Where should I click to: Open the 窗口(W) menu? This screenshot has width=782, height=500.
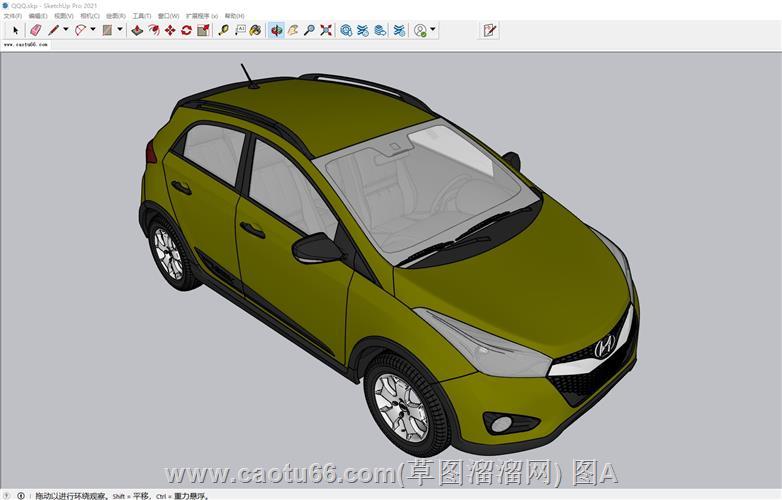(169, 16)
